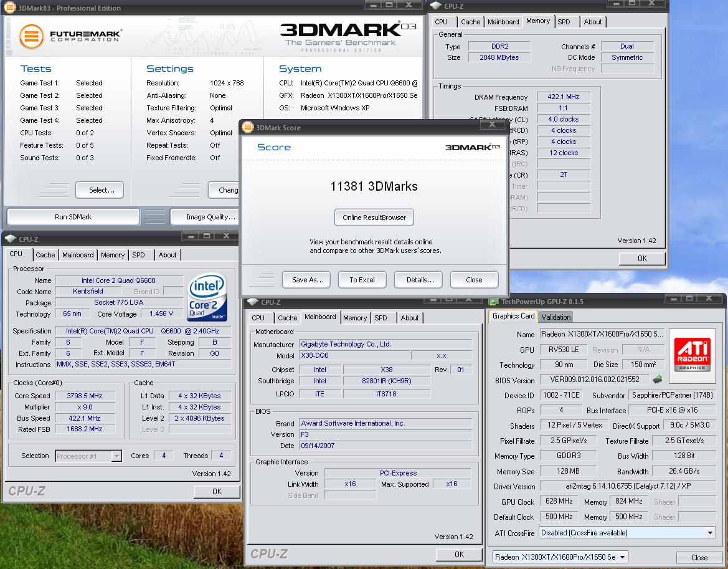Image resolution: width=728 pixels, height=569 pixels.
Task: Click the Change settings button in 3DMark03
Action: point(223,190)
